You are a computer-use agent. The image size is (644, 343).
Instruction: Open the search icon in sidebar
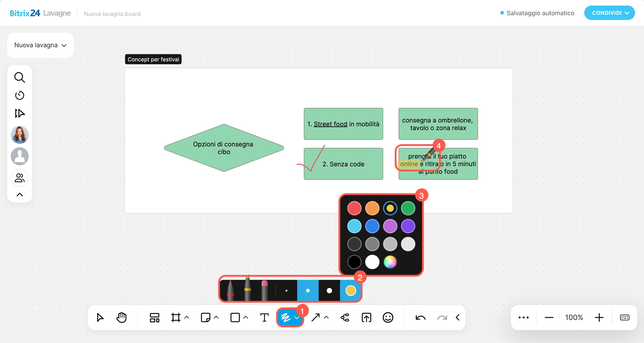(19, 77)
